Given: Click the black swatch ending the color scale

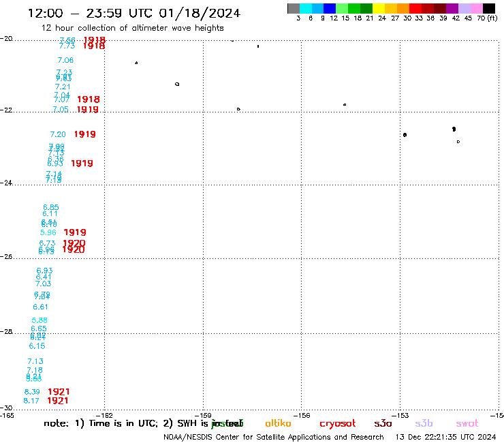Looking at the screenshot, I should click(x=488, y=8).
